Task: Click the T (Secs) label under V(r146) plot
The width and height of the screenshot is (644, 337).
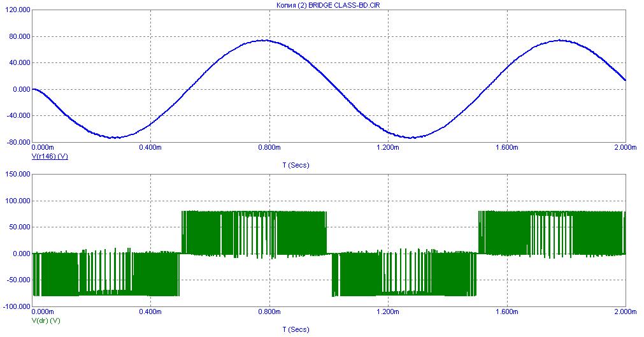Action: (296, 165)
